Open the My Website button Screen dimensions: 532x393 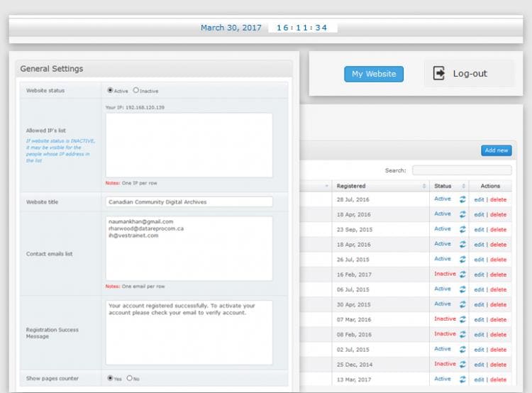tap(373, 74)
